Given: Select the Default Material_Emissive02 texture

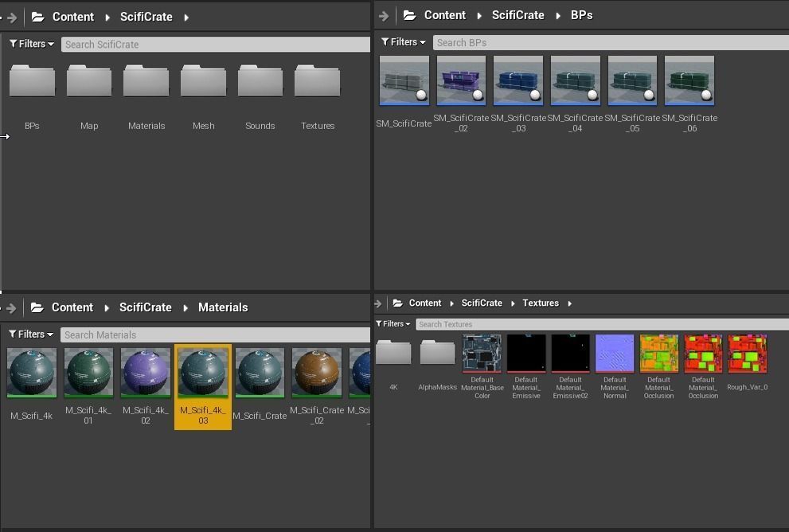Looking at the screenshot, I should coord(571,354).
